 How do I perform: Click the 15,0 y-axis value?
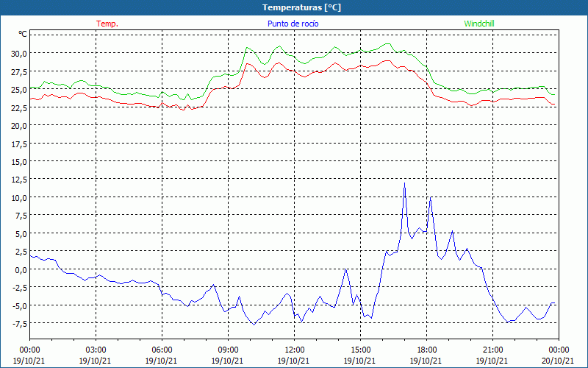click(19, 162)
